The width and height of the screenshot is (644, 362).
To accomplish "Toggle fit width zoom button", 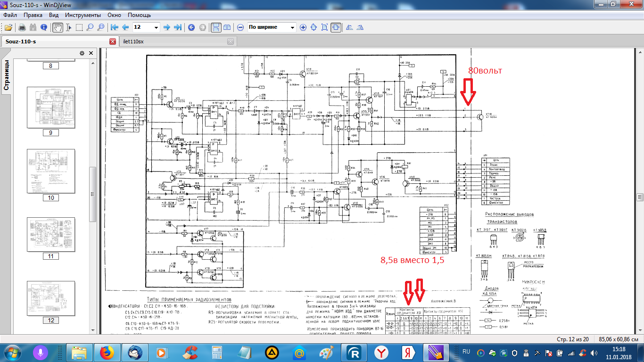I will (336, 27).
